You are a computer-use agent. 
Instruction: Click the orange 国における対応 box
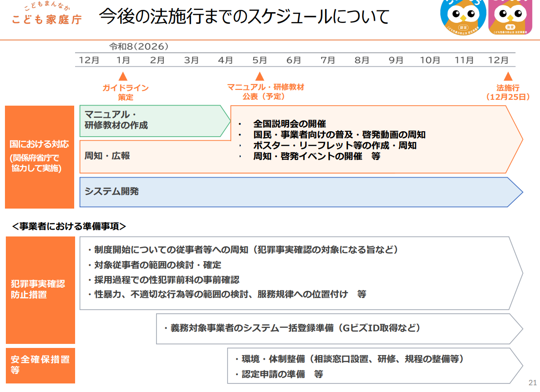[x=40, y=157]
